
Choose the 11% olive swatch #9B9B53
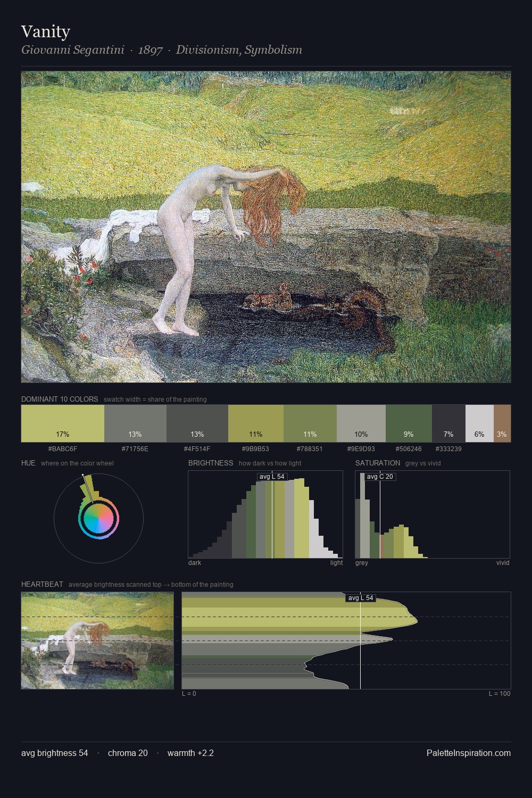(256, 423)
